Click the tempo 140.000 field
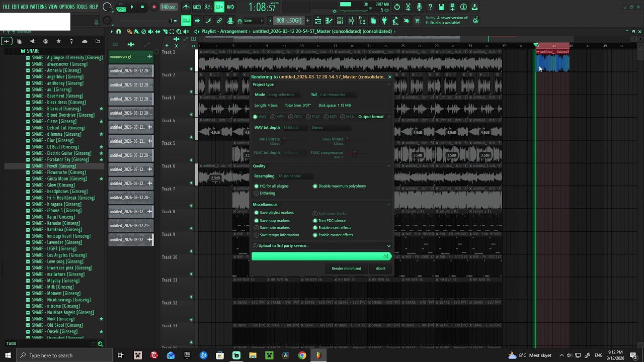This screenshot has width=644, height=362. point(168,7)
